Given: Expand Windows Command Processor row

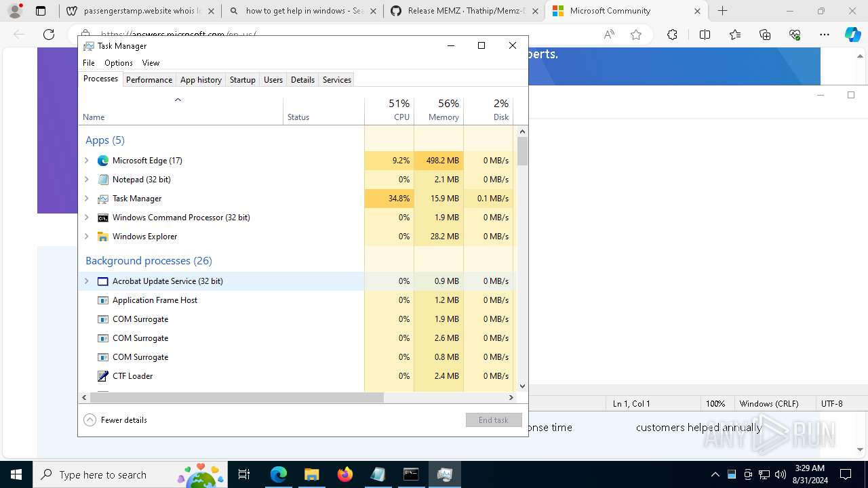Looking at the screenshot, I should click(x=87, y=218).
